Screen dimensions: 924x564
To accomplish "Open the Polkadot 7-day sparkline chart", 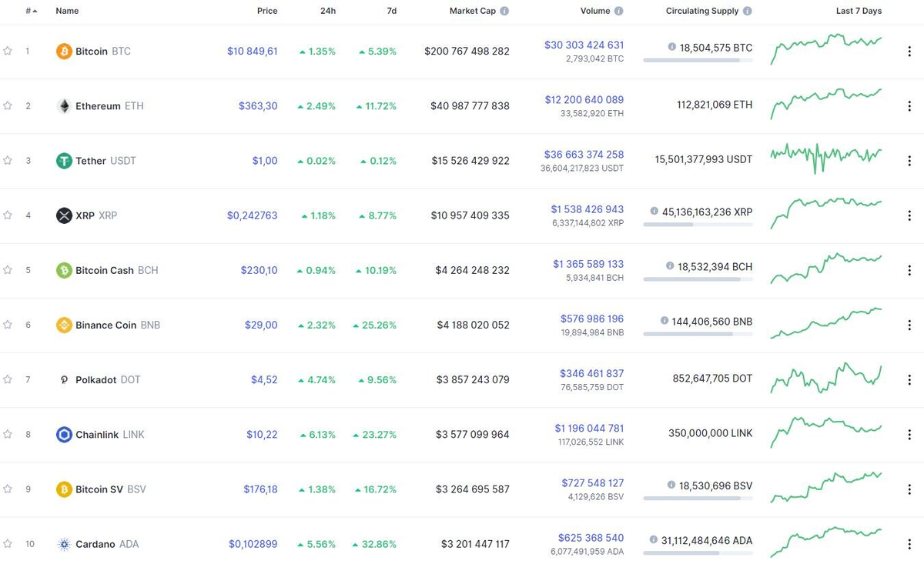I will (x=826, y=377).
